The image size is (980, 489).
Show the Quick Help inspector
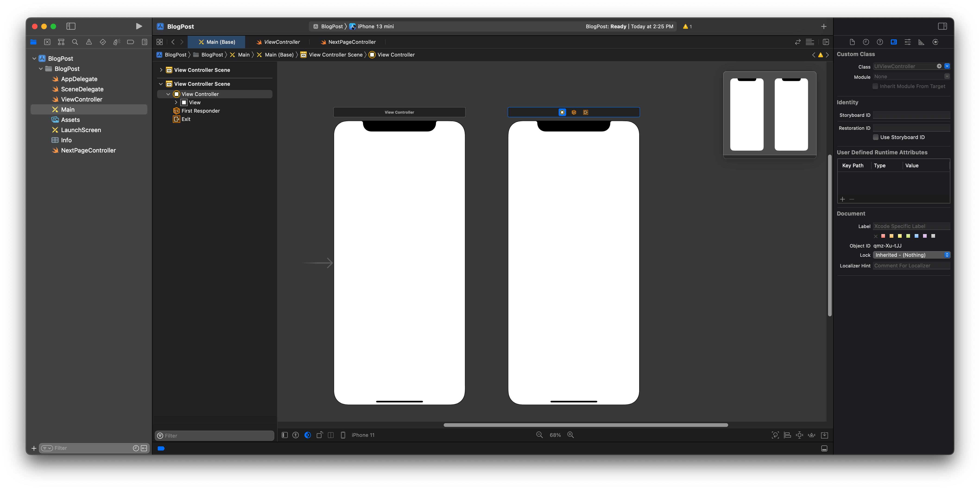point(879,42)
